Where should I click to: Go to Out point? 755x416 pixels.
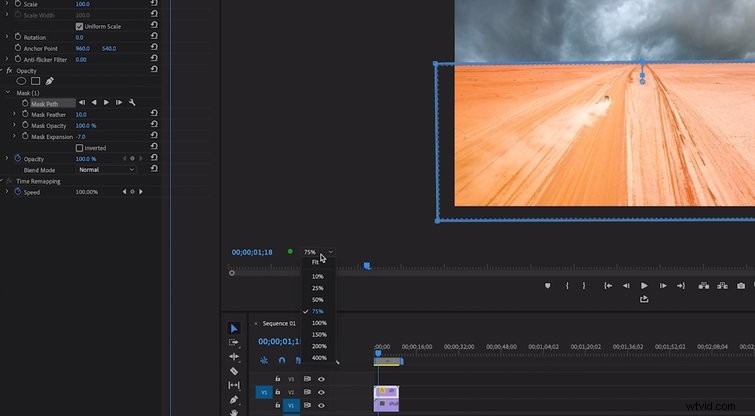[x=681, y=286]
